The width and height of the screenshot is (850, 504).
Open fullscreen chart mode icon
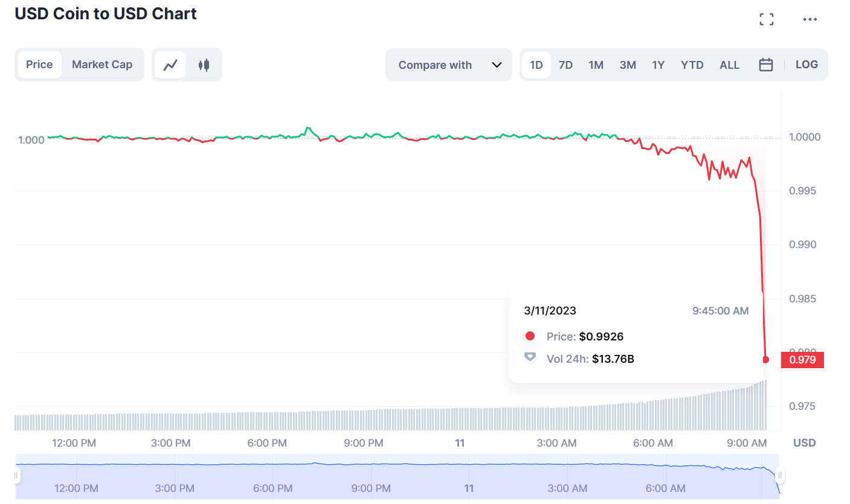coord(766,19)
